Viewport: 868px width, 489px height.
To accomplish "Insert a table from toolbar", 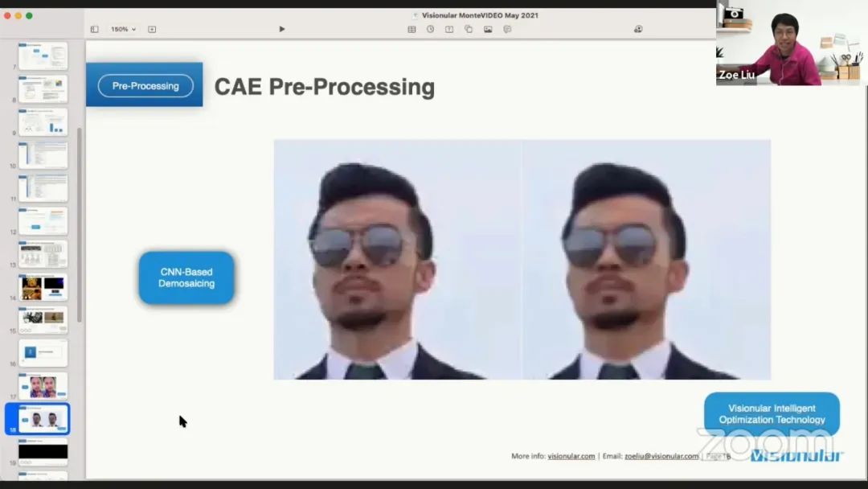I will pyautogui.click(x=411, y=29).
